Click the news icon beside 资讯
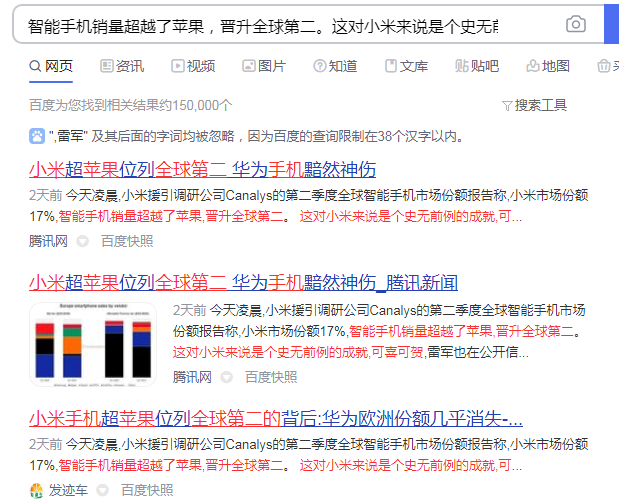619x504 pixels. 107,66
